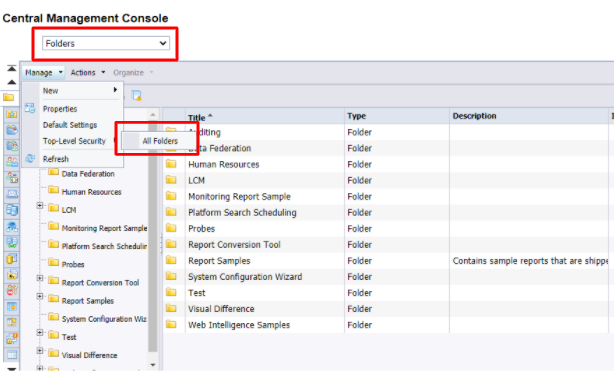The height and width of the screenshot is (374, 614).
Task: Select Platform Search Scheduling in tree
Action: pos(104,246)
